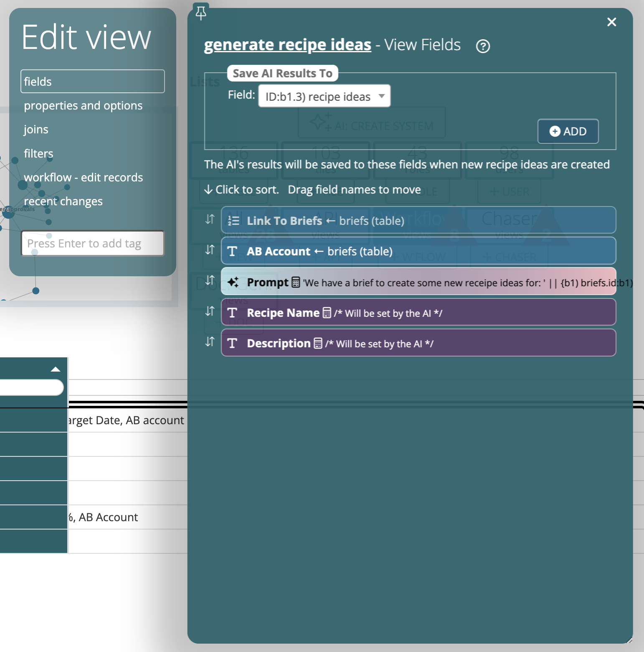Image resolution: width=644 pixels, height=652 pixels.
Task: Click sort arrows beside AB Account
Action: pyautogui.click(x=210, y=250)
